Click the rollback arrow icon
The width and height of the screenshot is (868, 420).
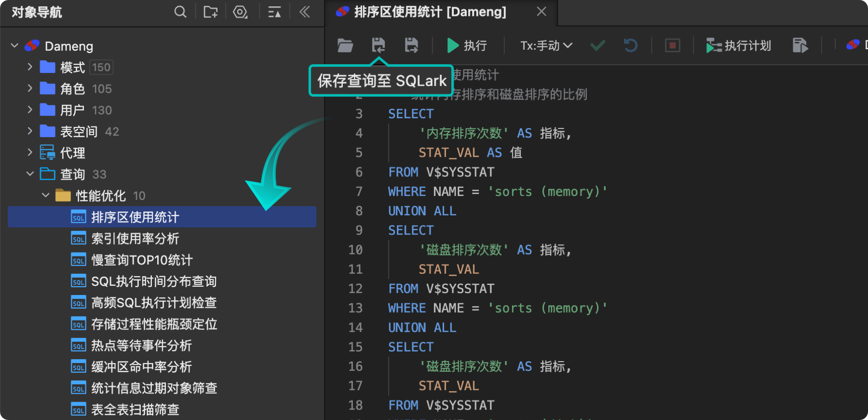pos(630,46)
